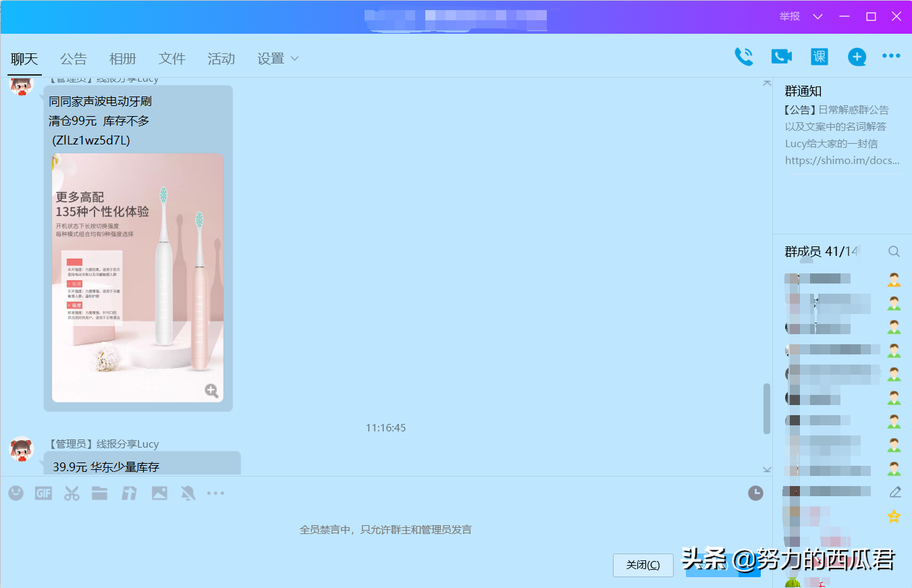
Task: Toggle message notification mute in input toolbar
Action: (188, 493)
